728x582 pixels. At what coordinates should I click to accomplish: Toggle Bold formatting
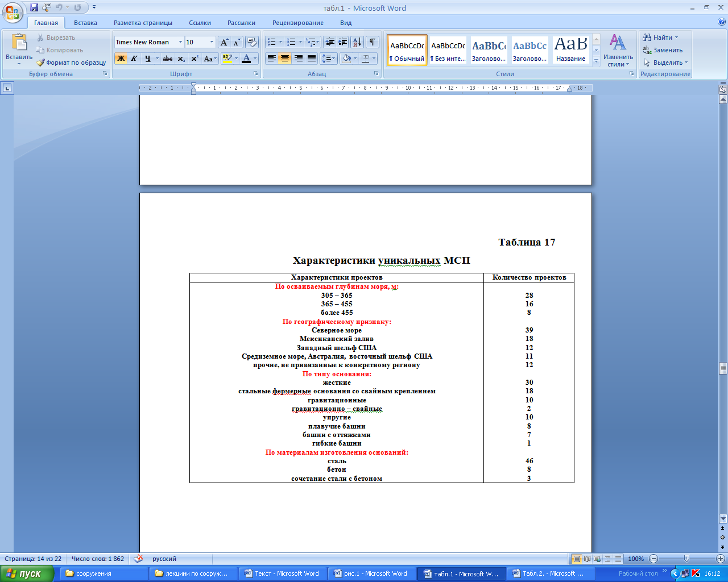click(x=121, y=59)
